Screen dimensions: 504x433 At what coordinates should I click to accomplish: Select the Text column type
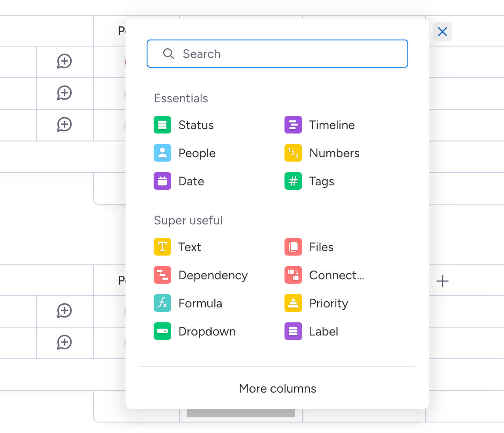click(190, 247)
